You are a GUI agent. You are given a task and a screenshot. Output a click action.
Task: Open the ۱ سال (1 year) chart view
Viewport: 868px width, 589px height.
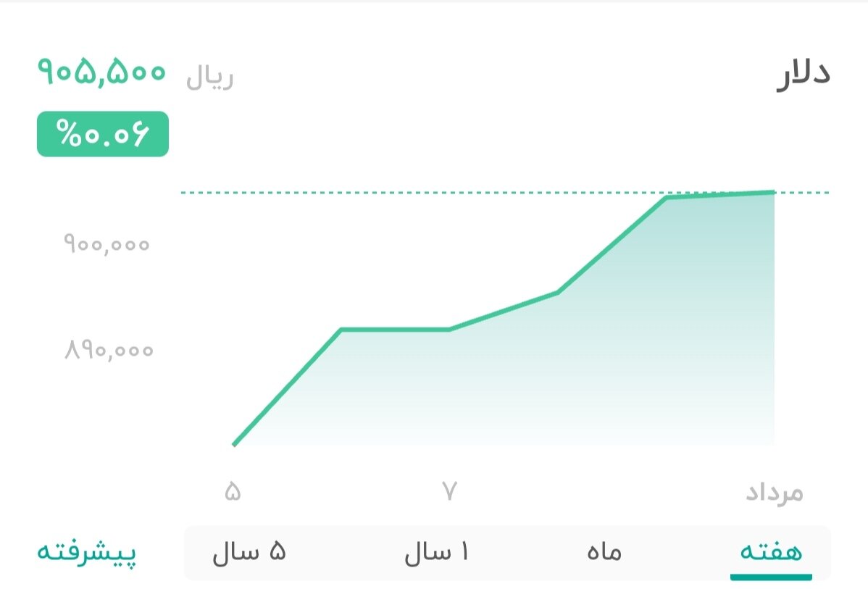coord(438,551)
